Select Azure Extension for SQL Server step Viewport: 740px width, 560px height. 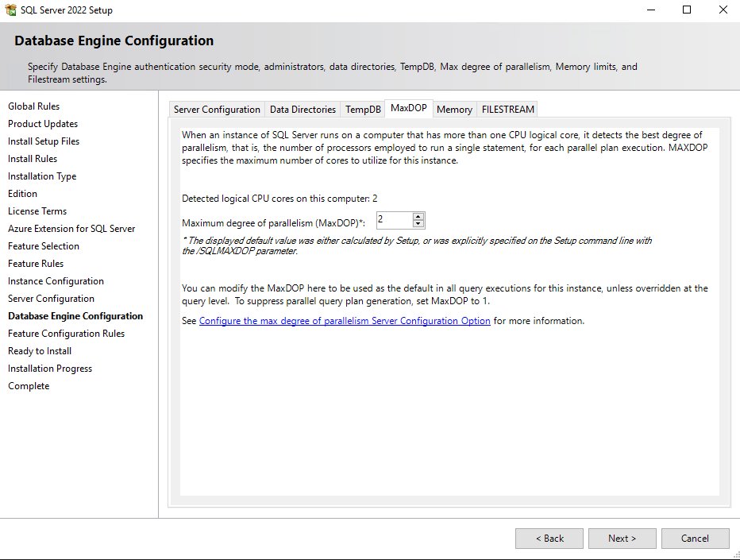[71, 229]
